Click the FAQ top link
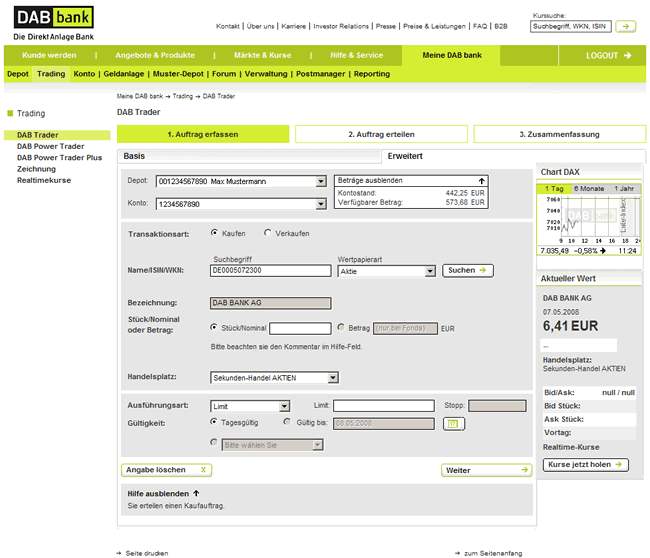650x558 pixels. (480, 26)
